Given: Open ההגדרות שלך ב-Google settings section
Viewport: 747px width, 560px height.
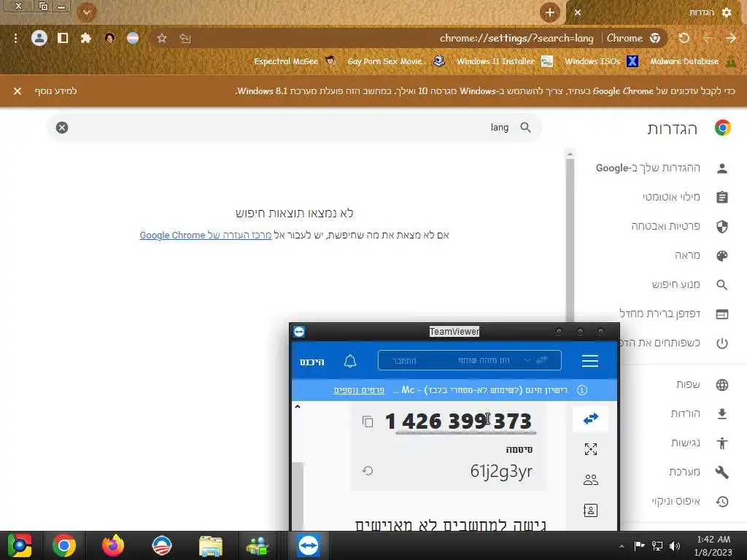Looking at the screenshot, I should pyautogui.click(x=662, y=168).
